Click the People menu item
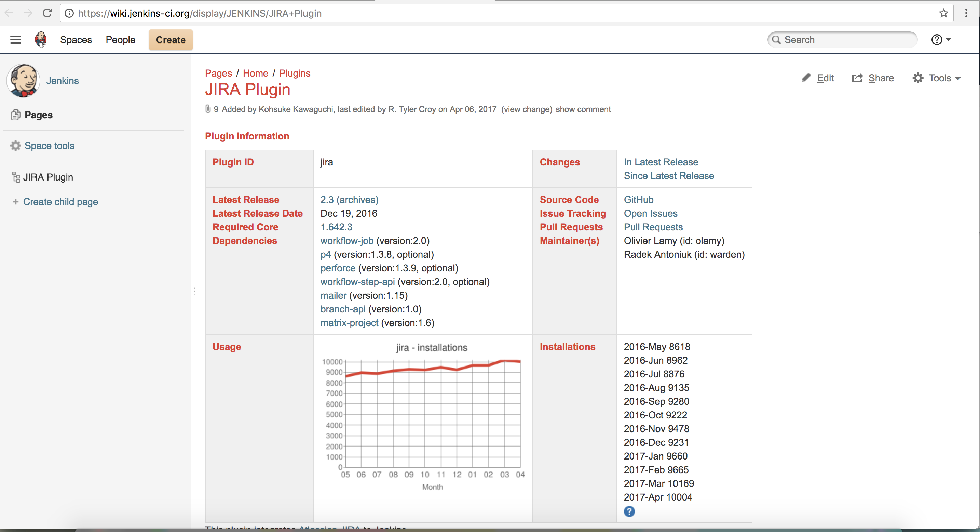 click(120, 39)
